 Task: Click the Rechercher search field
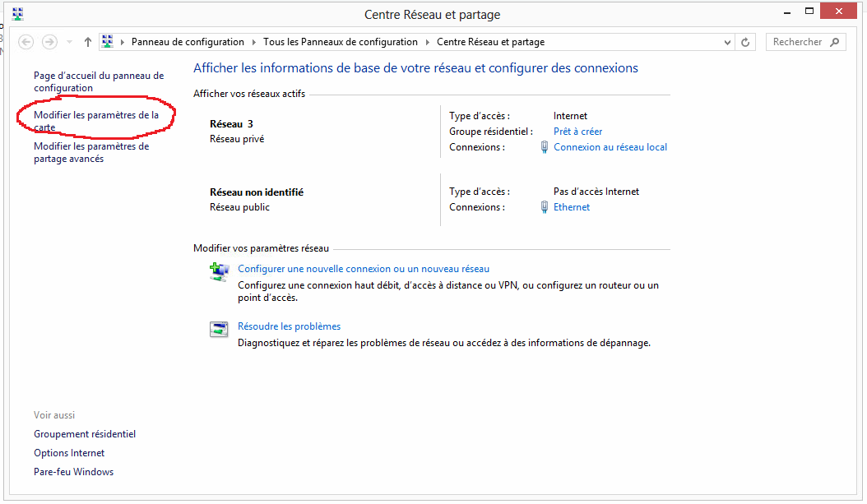pos(798,42)
